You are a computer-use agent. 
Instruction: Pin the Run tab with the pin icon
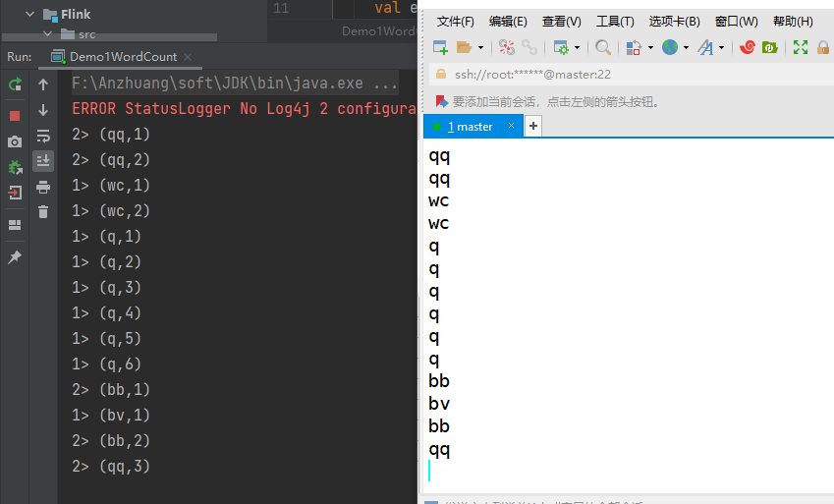tap(15, 257)
